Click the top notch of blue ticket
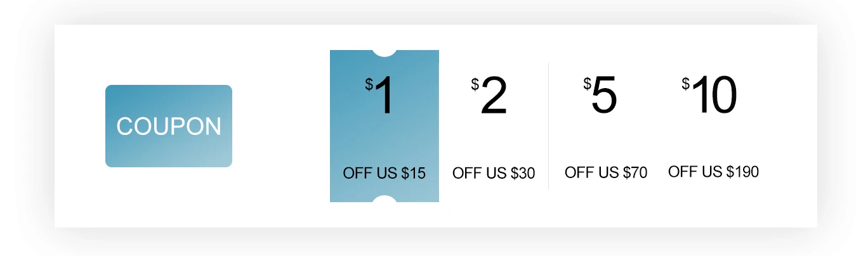Viewport: 868px width, 256px height. 385,53
